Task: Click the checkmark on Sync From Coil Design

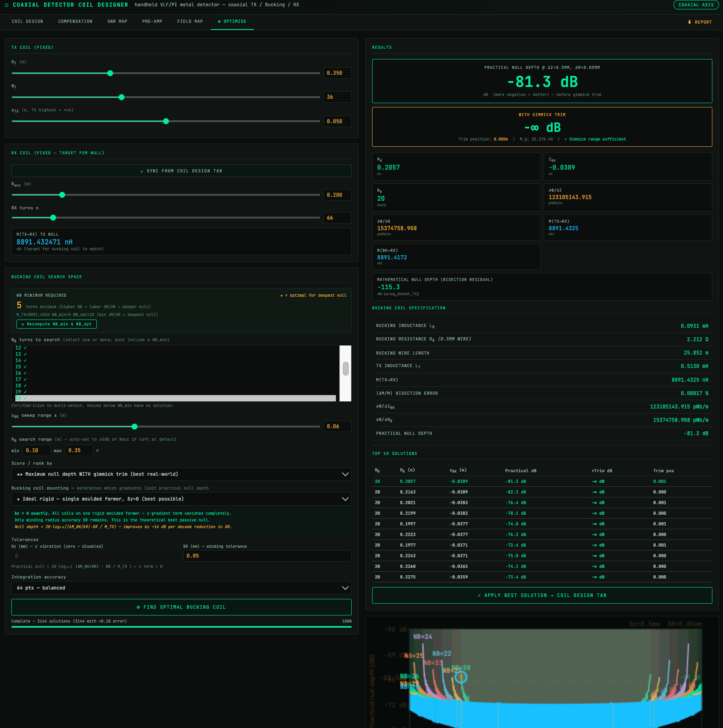Action: [x=142, y=171]
